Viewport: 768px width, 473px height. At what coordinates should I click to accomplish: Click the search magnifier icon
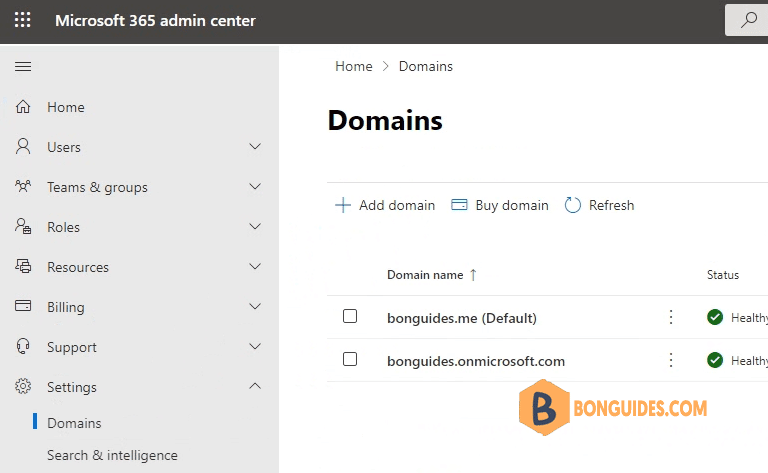point(749,20)
